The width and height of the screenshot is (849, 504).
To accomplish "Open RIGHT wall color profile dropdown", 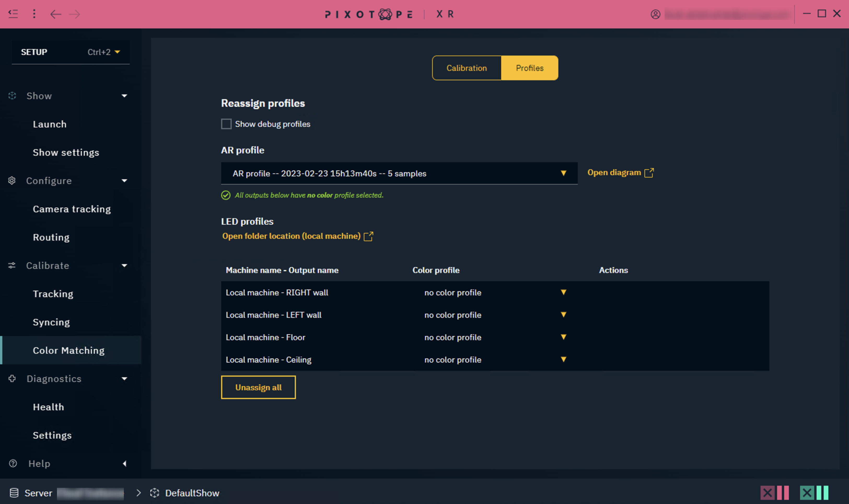I will coord(563,292).
